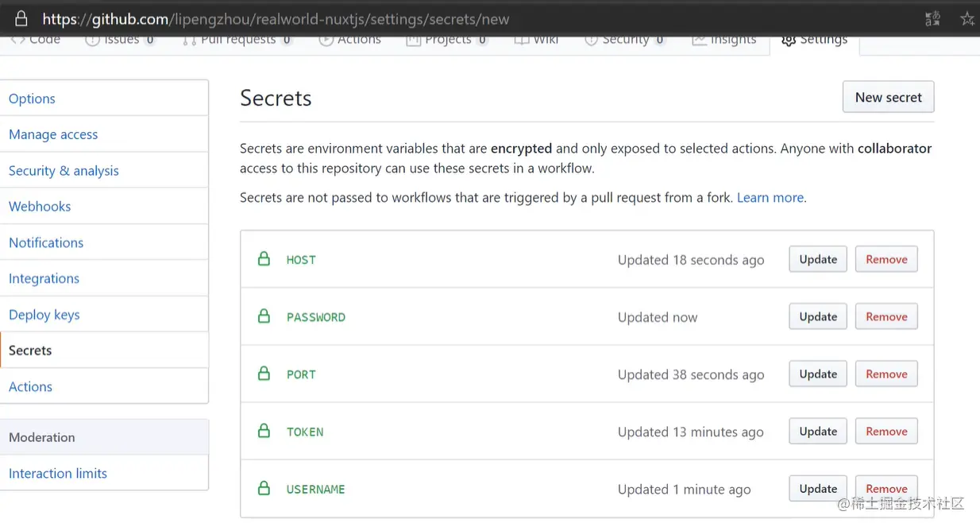Remove the USERNAME secret
980x527 pixels.
click(x=886, y=488)
